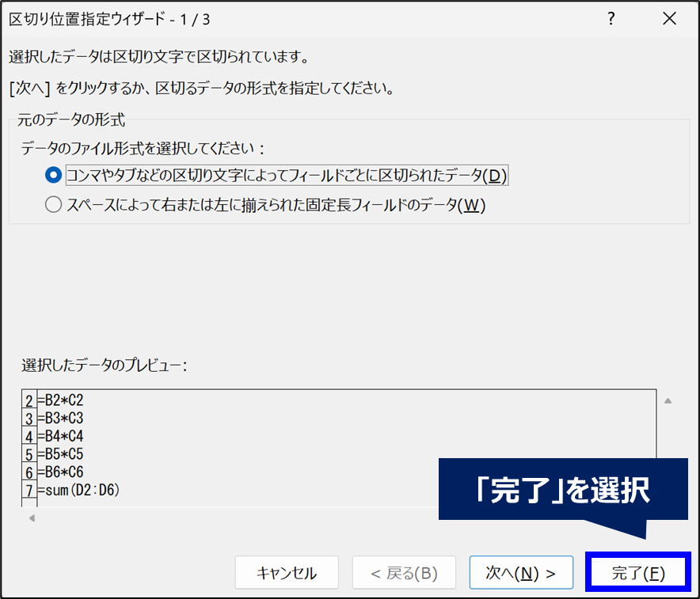Select the comma or tab delimited data option
700x599 pixels.
pos(54,175)
